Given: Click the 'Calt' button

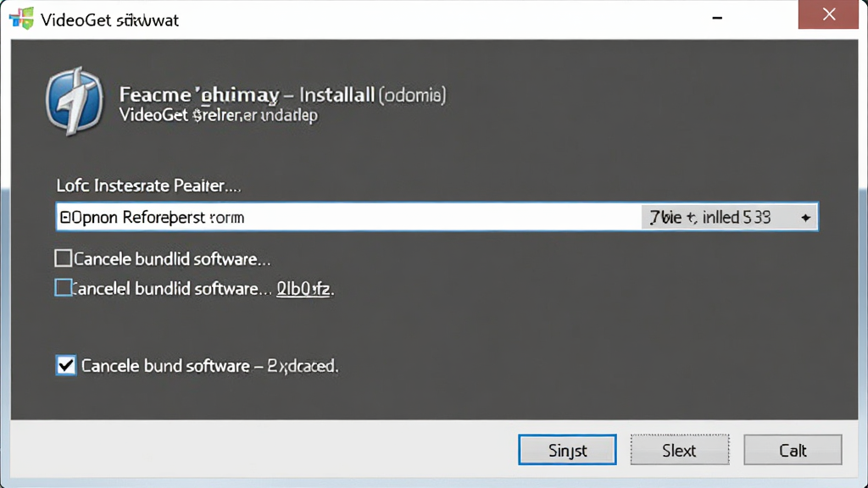Looking at the screenshot, I should click(x=793, y=450).
